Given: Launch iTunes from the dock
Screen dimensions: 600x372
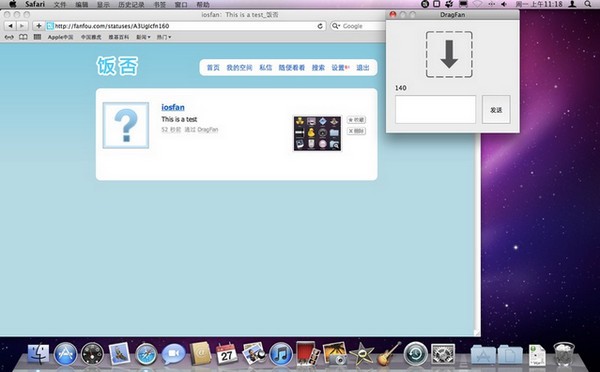Looking at the screenshot, I should pyautogui.click(x=280, y=354).
